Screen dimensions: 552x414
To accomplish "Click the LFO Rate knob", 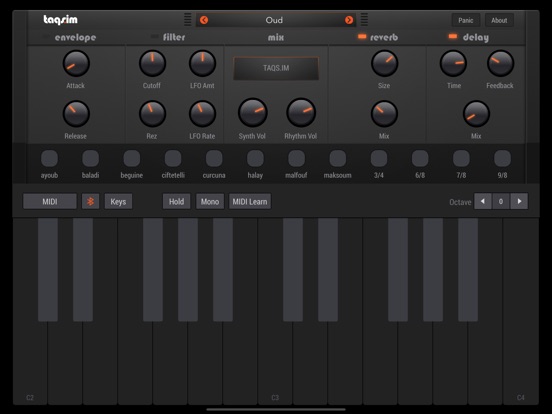I will 202,114.
